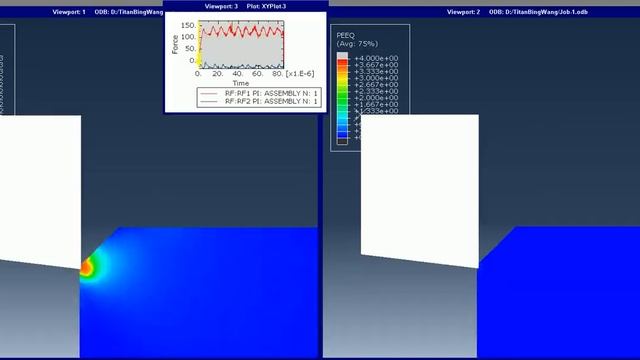Click the red band in the PEEQ color bar
Screen dimensions: 640x360
pyautogui.click(x=342, y=62)
